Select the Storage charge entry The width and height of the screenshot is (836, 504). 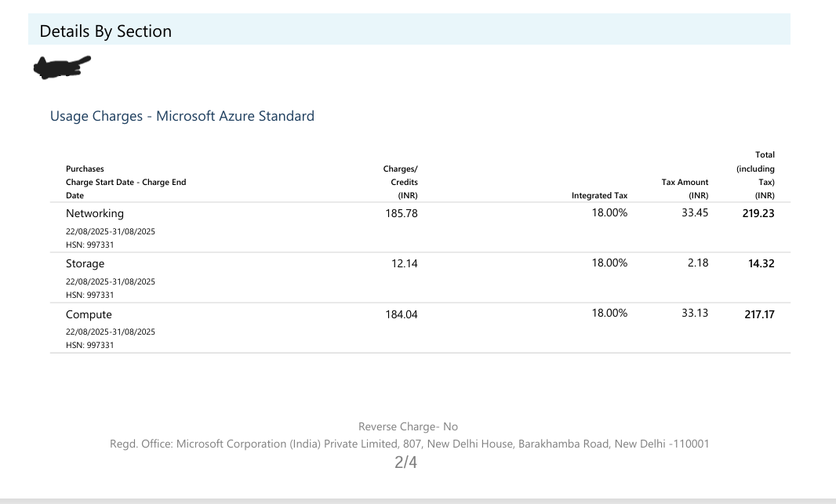[85, 263]
